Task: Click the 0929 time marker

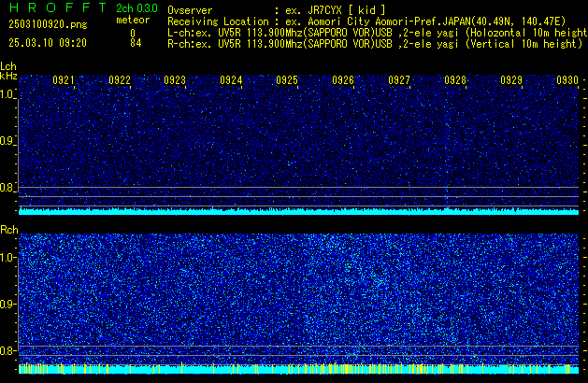Action: [511, 80]
